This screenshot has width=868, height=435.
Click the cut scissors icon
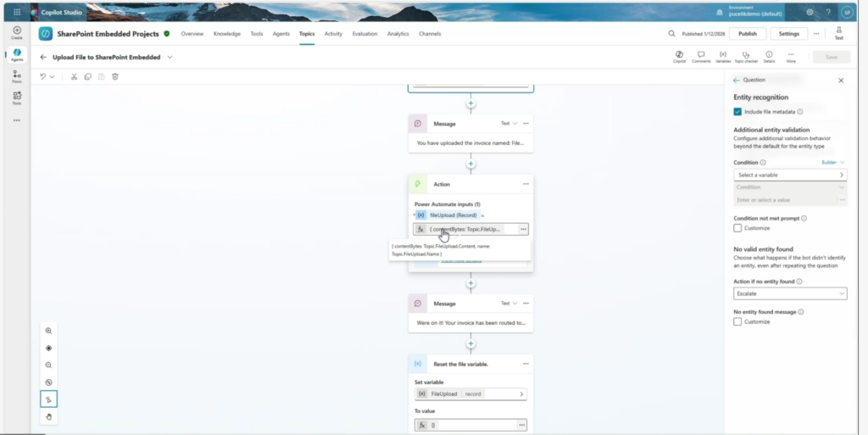[x=74, y=77]
